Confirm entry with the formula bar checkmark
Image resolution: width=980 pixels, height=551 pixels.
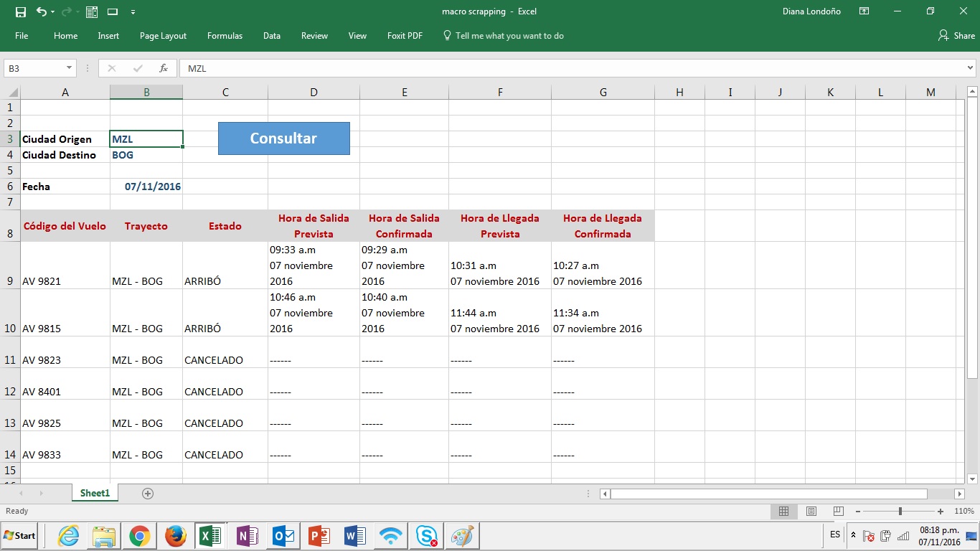click(x=137, y=68)
